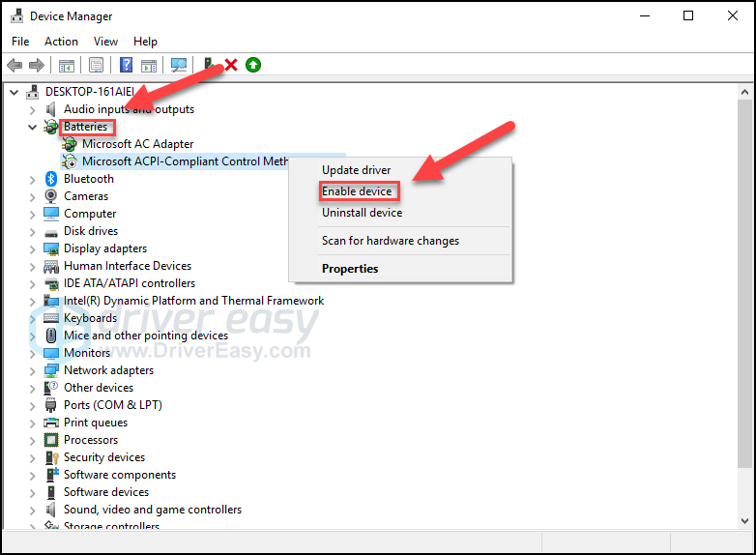Click the Processors category icon
Screen dimensions: 756x555
click(x=51, y=440)
